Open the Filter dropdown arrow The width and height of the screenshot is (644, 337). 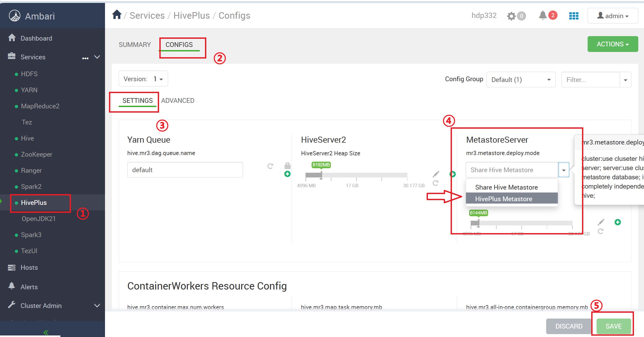[626, 80]
